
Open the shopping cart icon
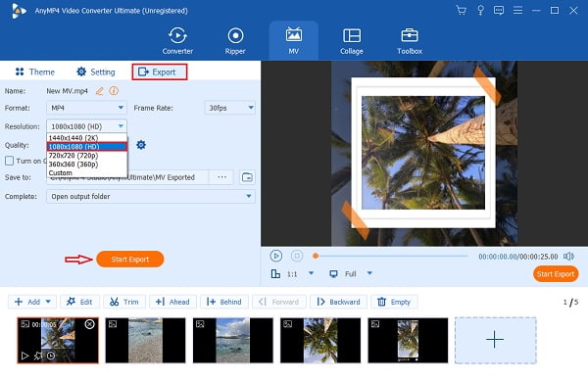pos(461,10)
